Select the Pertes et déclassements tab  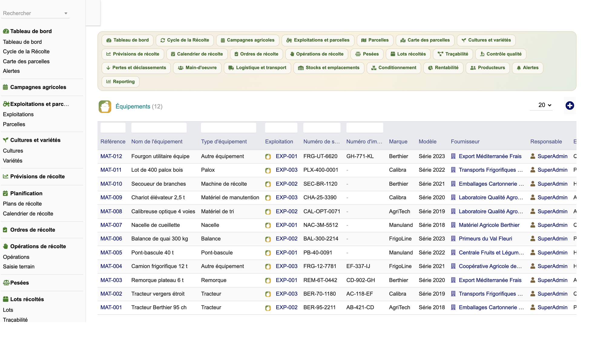[136, 68]
